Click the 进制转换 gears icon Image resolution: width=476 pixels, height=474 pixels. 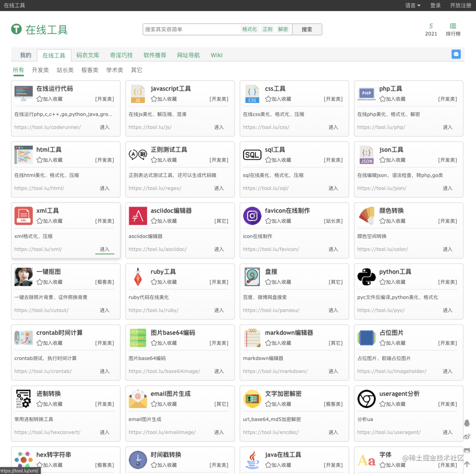(x=23, y=399)
